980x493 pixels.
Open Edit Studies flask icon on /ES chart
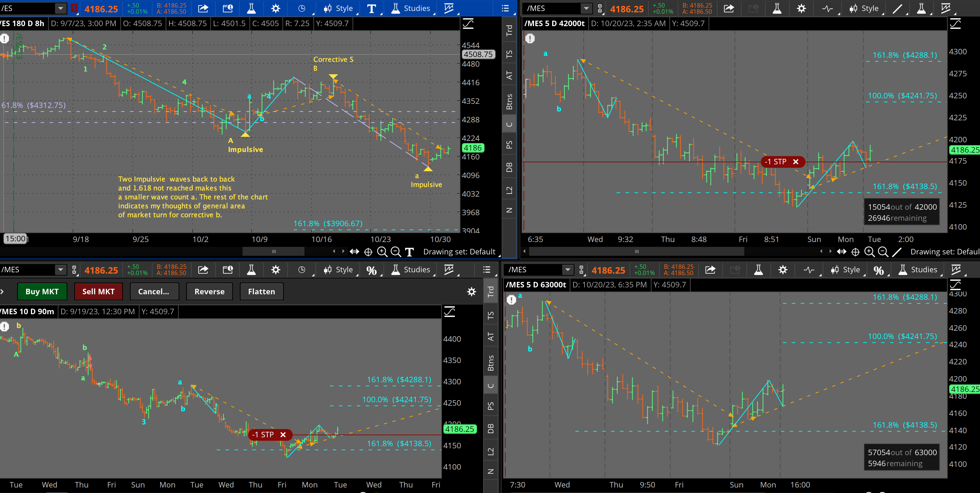tap(252, 8)
